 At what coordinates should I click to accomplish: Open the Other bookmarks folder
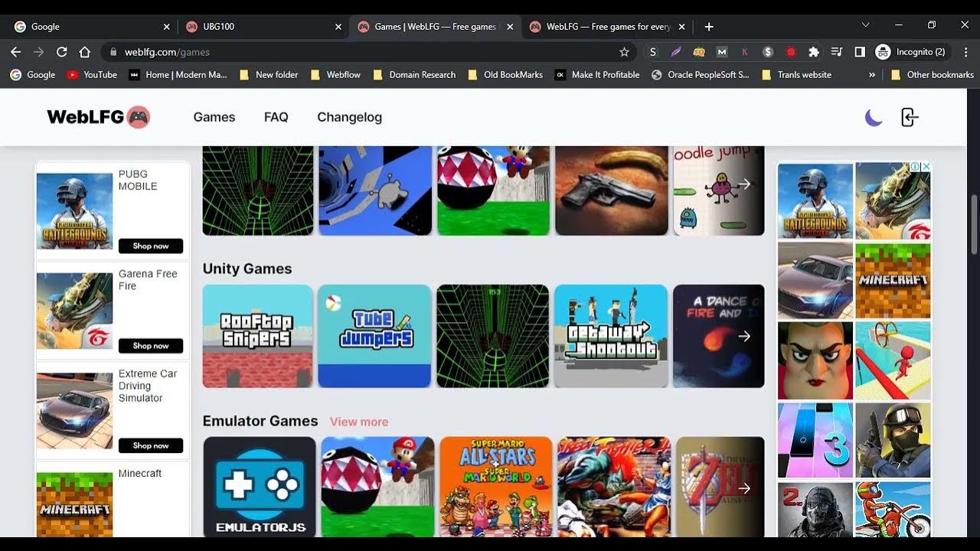(x=933, y=75)
